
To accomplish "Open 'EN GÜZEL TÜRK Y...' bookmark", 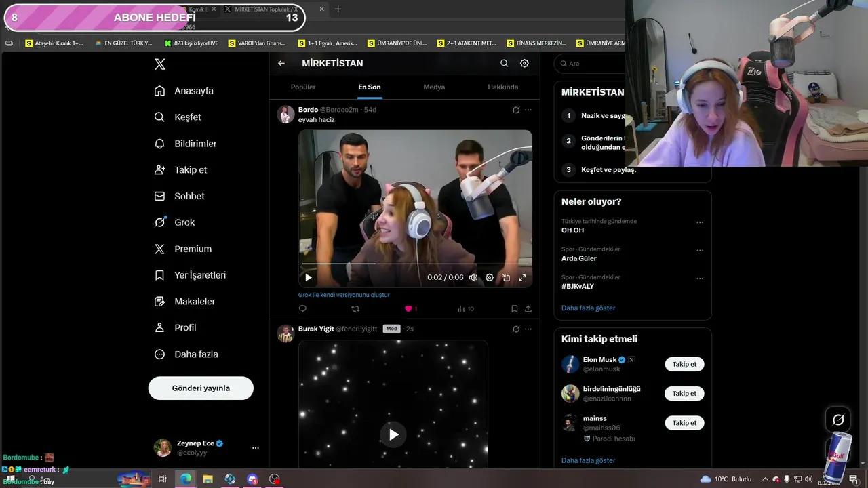I will point(124,43).
